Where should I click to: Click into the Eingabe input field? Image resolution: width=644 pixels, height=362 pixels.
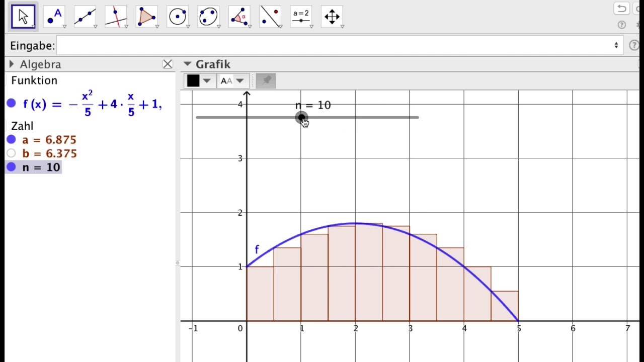pos(340,46)
